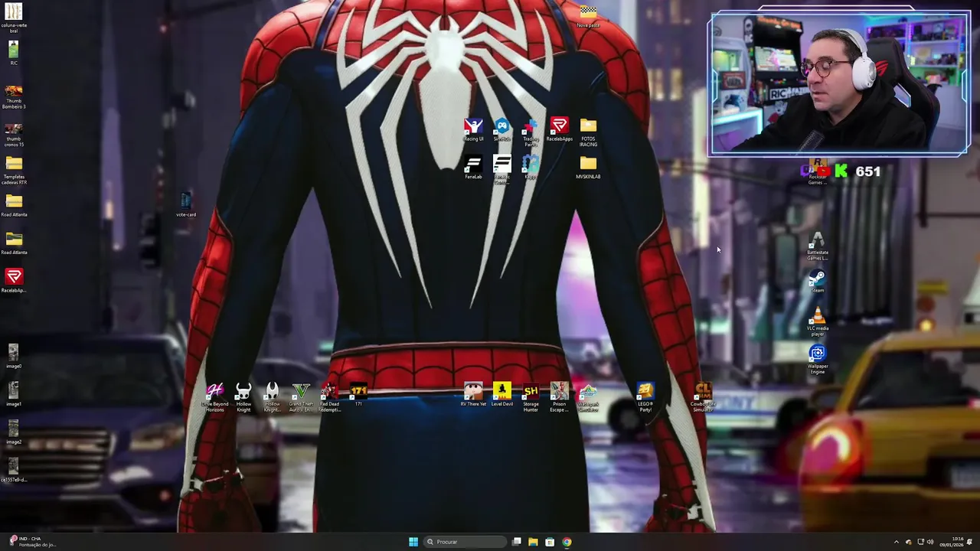Select the image0 file

click(x=14, y=357)
